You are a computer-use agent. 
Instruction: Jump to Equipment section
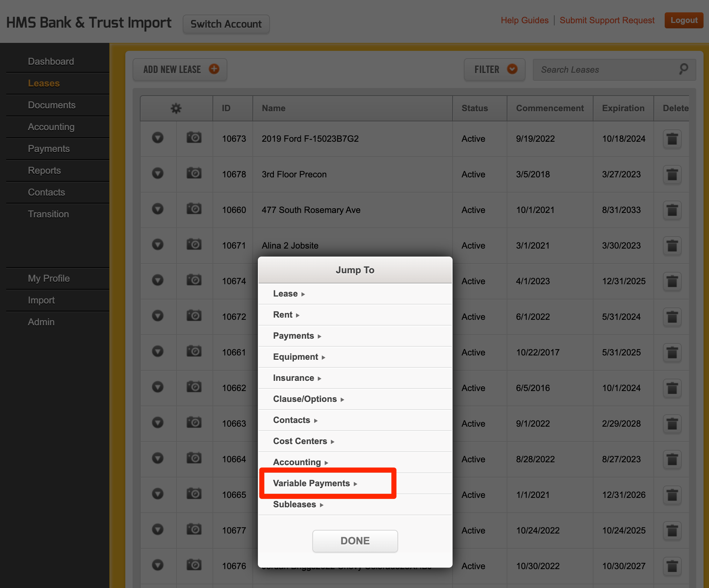coord(355,357)
